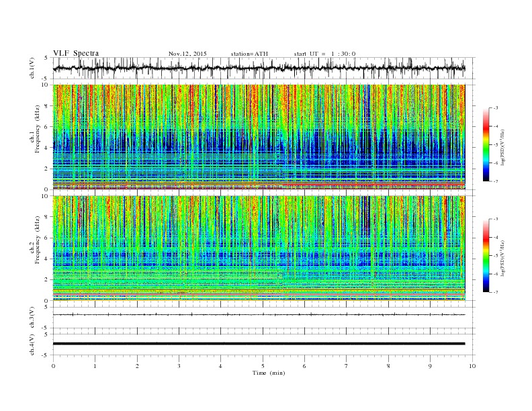Click time axis tick label "7"

click(x=347, y=366)
